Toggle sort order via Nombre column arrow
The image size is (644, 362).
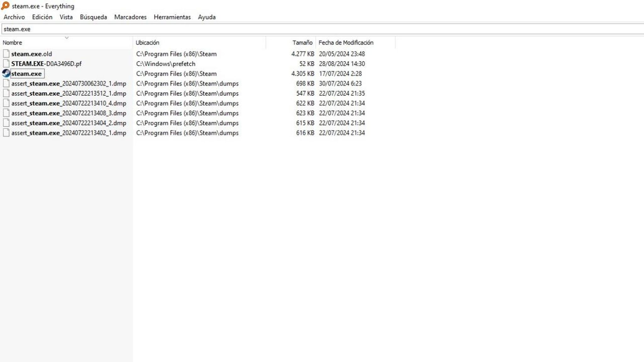(66, 38)
